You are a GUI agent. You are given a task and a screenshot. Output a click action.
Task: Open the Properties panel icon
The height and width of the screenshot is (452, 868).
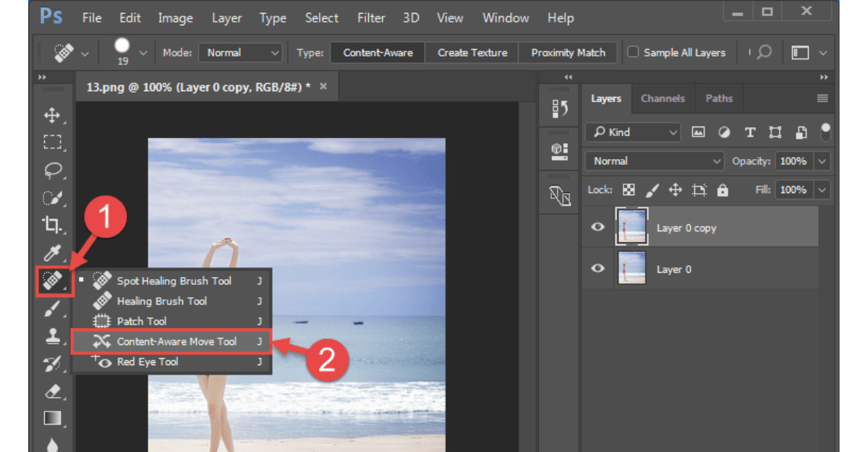pyautogui.click(x=559, y=151)
